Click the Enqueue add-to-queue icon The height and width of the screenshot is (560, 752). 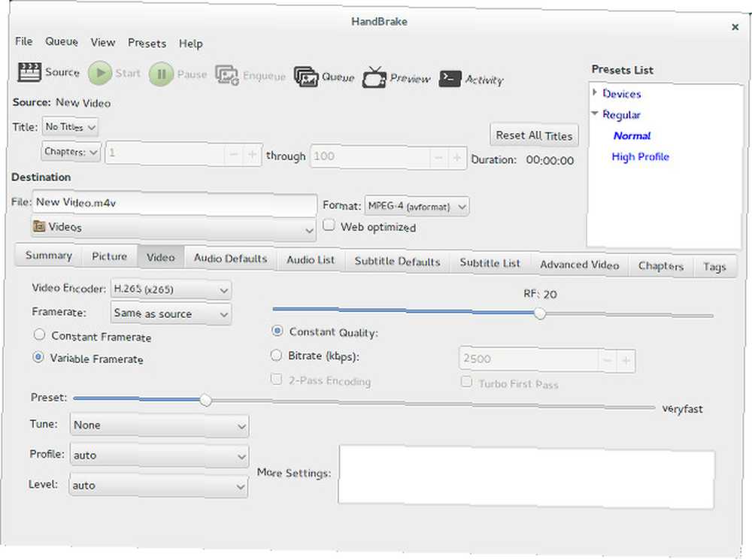point(227,75)
